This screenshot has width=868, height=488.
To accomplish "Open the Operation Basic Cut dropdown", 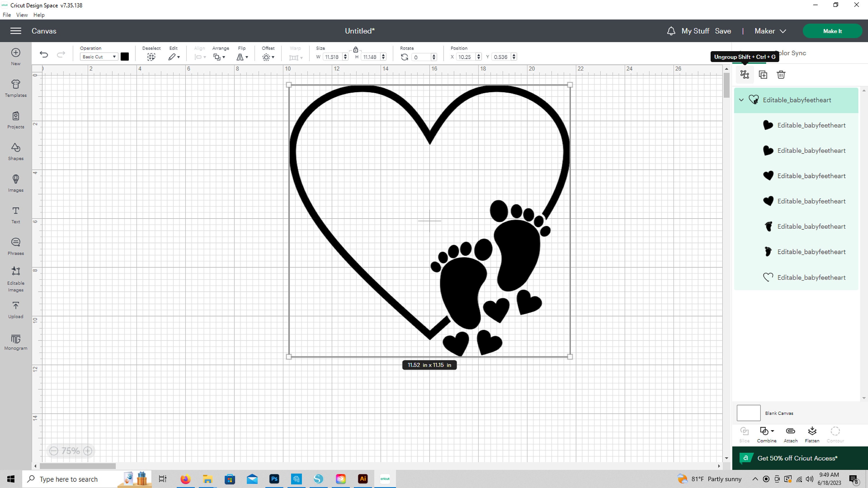I will [x=99, y=57].
